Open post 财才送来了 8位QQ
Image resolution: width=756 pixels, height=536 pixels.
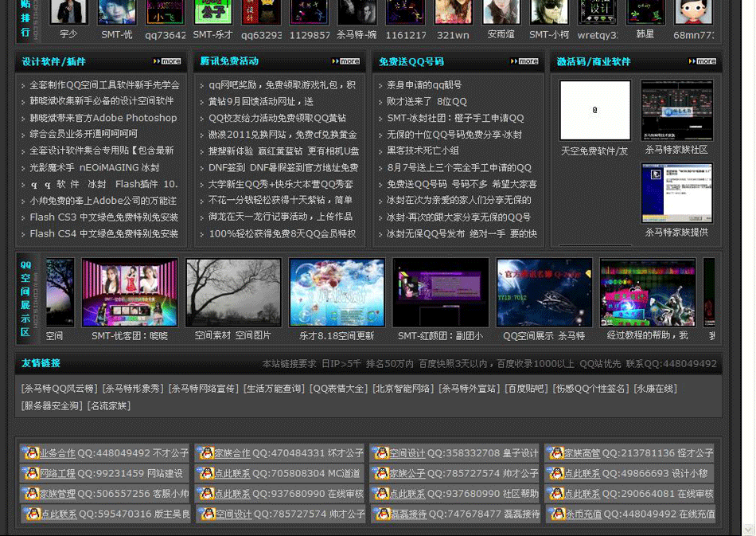click(x=427, y=101)
